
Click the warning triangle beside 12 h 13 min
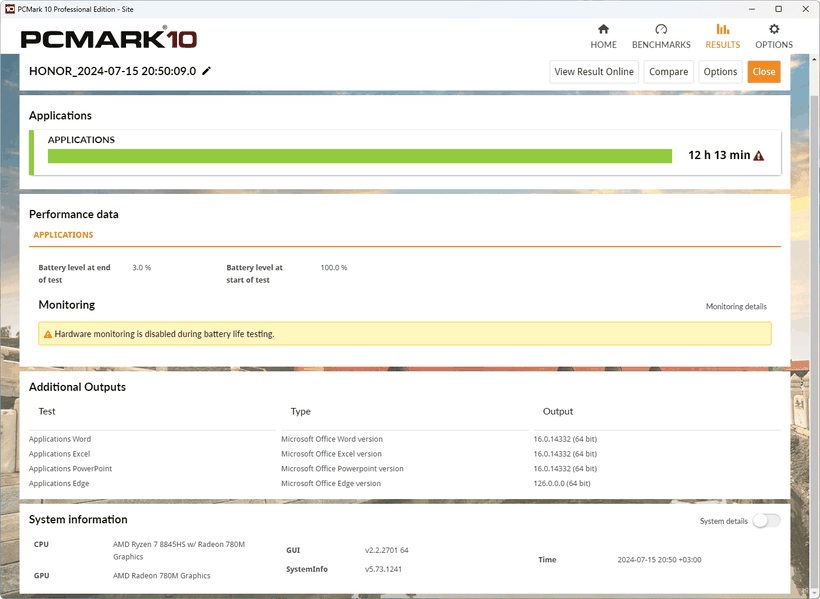759,155
